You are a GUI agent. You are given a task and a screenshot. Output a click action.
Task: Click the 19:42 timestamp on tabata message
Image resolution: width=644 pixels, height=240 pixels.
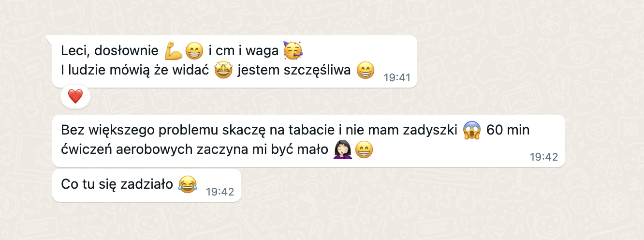544,157
